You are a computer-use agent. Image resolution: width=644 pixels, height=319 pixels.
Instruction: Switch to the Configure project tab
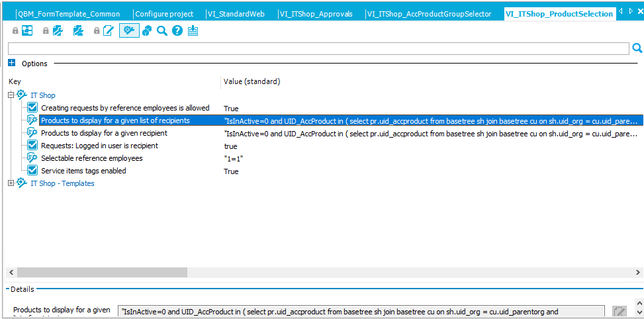pyautogui.click(x=164, y=14)
